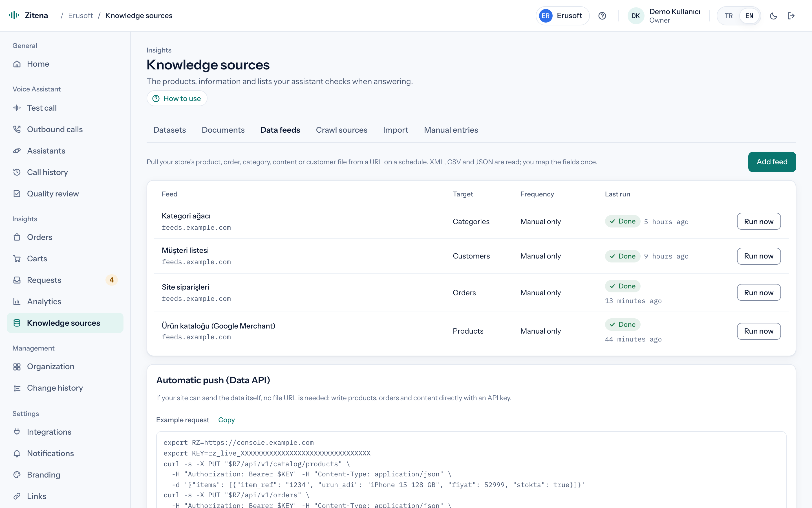This screenshot has height=508, width=812.
Task: Click the Integrations plug icon
Action: click(17, 432)
